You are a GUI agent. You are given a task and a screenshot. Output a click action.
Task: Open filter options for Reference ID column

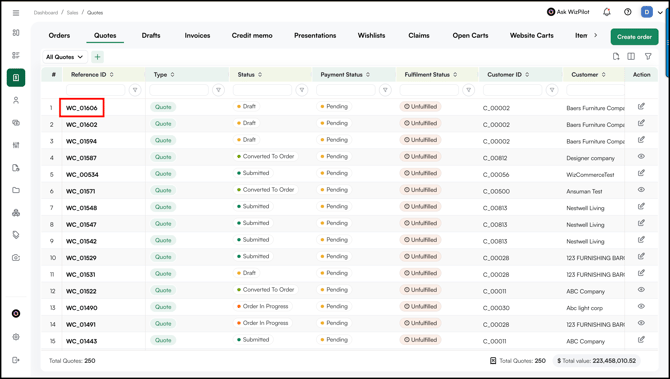click(135, 90)
